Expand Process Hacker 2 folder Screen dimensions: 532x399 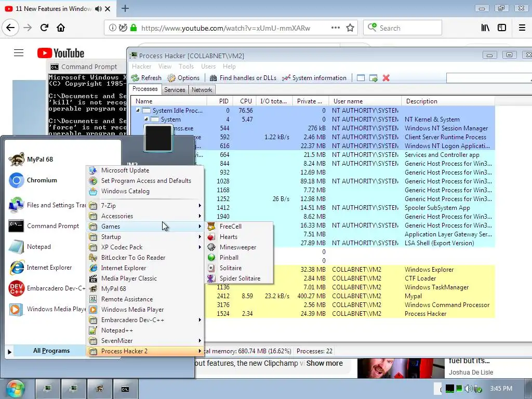pyautogui.click(x=145, y=351)
